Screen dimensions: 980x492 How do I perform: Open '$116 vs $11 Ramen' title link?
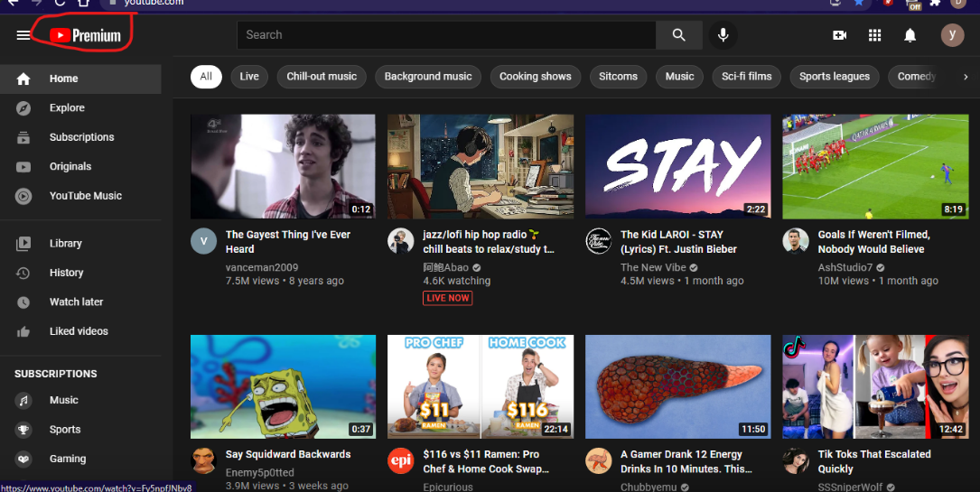click(486, 462)
